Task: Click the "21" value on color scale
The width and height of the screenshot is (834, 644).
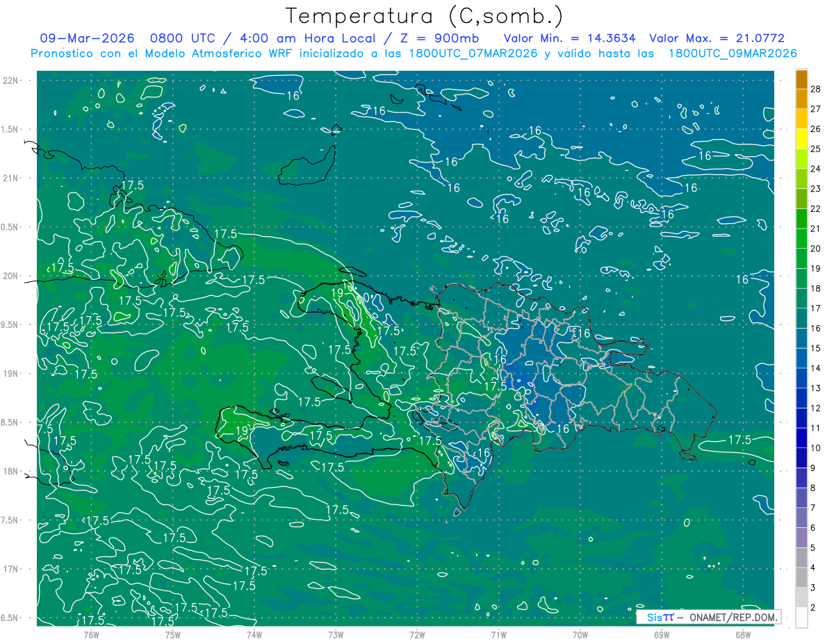Action: pyautogui.click(x=816, y=229)
